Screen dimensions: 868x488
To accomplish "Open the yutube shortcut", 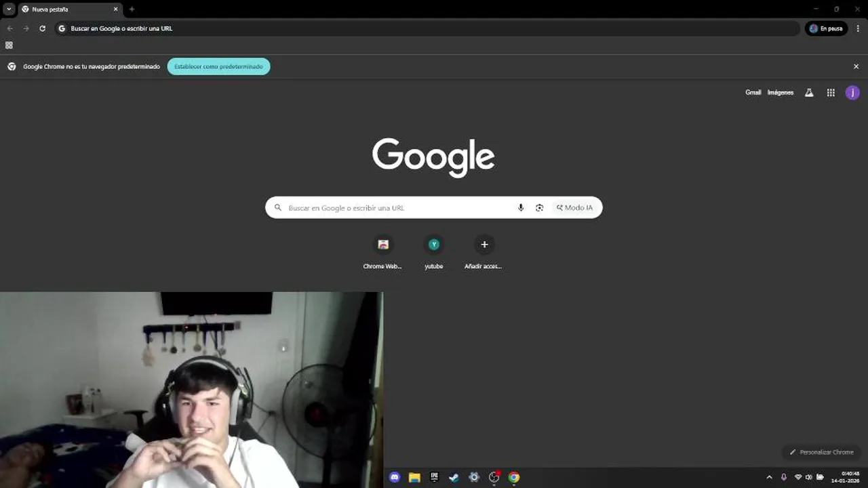I will click(434, 253).
